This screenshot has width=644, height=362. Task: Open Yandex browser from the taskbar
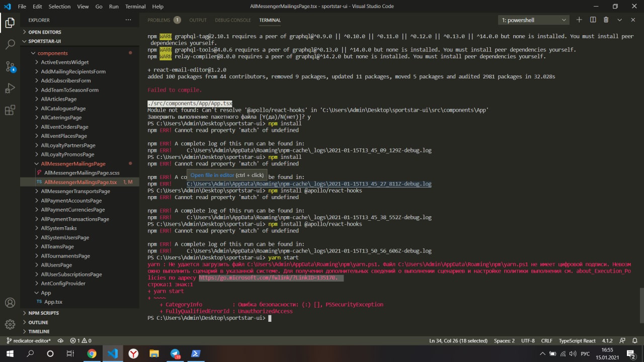(133, 353)
